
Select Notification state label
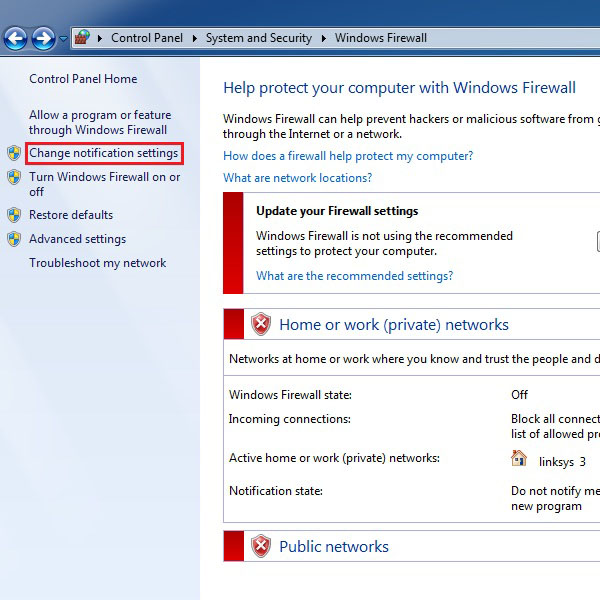click(x=276, y=491)
